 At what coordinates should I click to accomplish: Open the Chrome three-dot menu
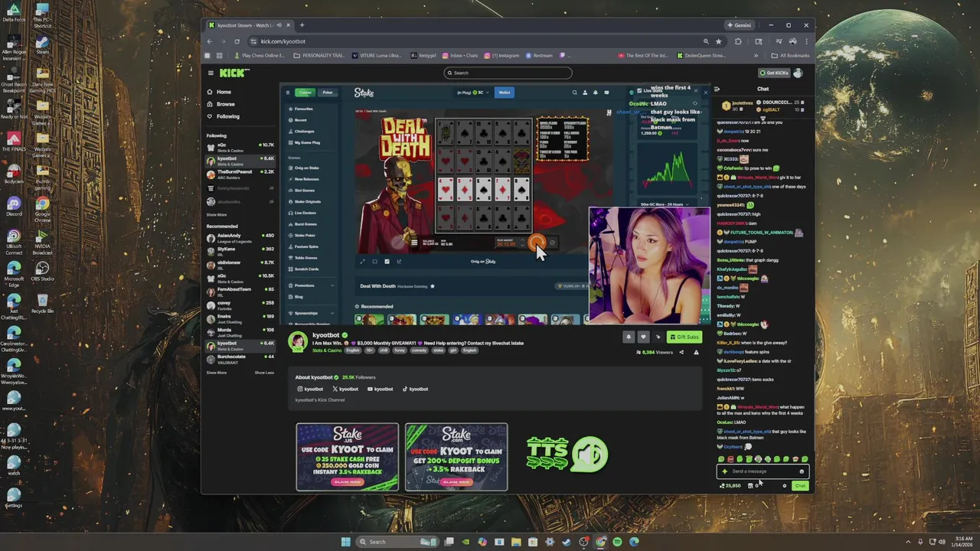pyautogui.click(x=805, y=41)
